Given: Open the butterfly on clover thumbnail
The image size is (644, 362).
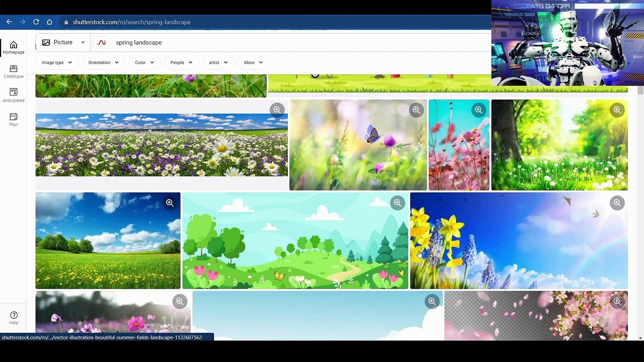Looking at the screenshot, I should click(358, 145).
